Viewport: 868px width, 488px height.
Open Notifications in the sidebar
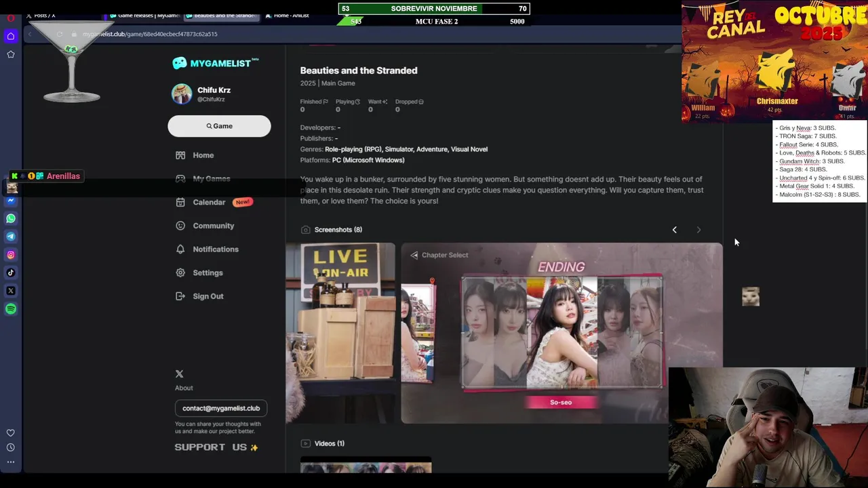pos(216,249)
